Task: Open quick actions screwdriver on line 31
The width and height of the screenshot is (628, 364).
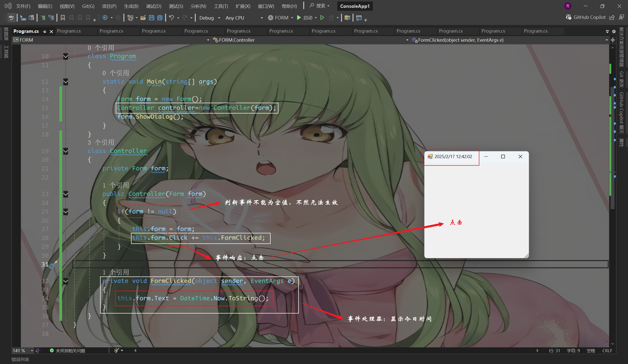Action: click(x=53, y=265)
